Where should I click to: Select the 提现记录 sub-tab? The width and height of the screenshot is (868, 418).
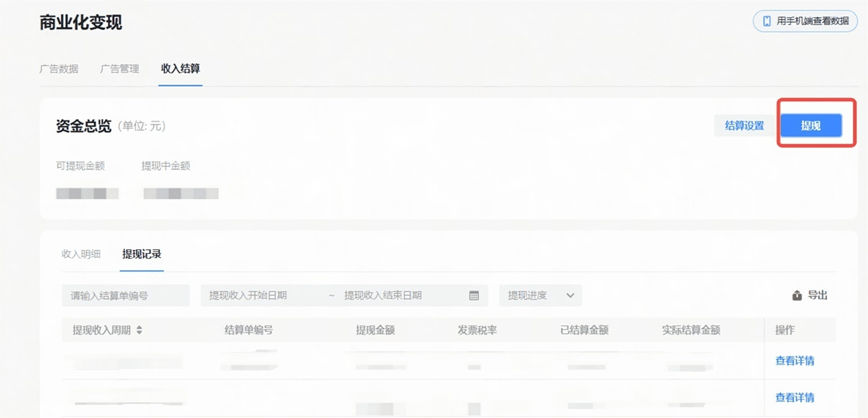point(142,254)
